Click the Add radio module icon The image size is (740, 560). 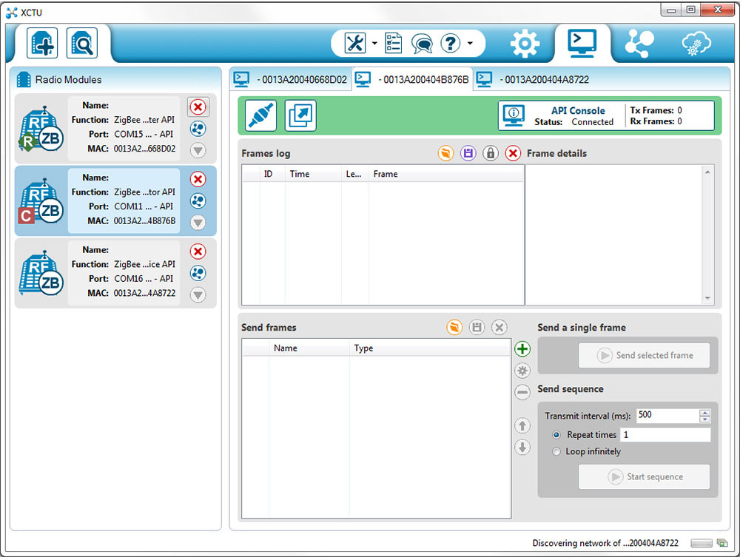click(x=42, y=43)
